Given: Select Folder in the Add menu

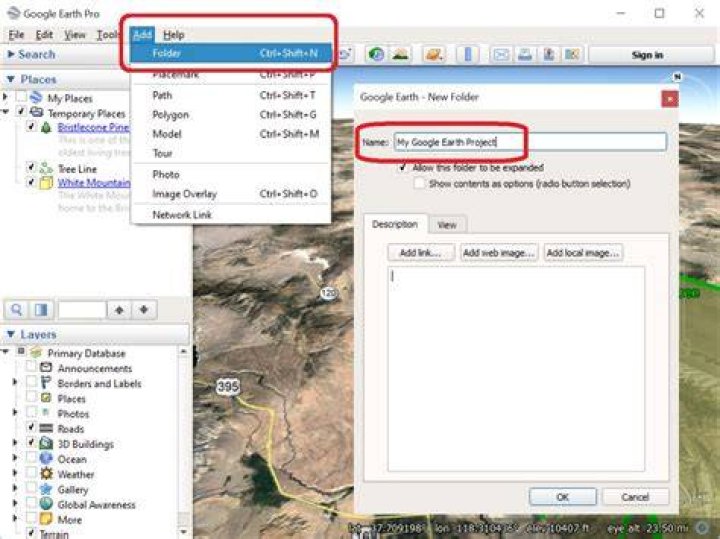Looking at the screenshot, I should click(231, 53).
